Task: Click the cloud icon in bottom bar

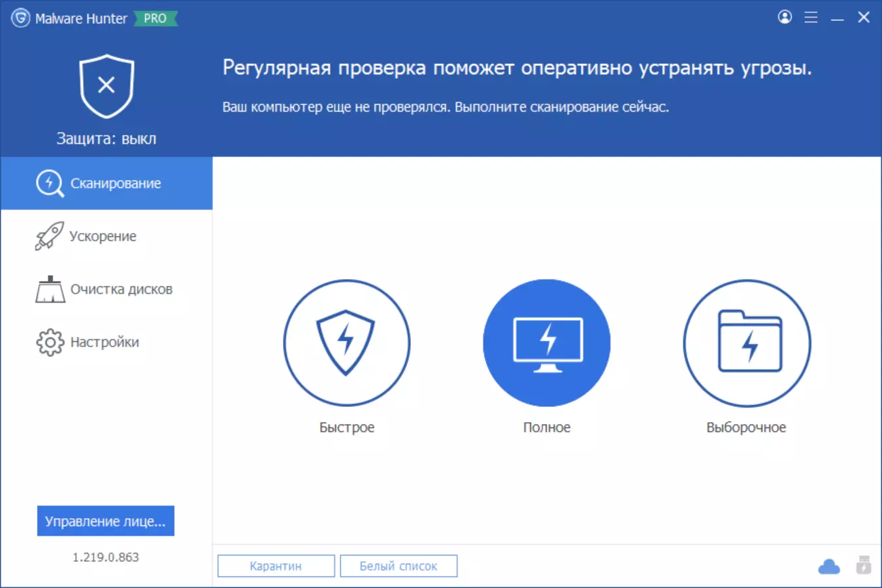Action: 829,566
